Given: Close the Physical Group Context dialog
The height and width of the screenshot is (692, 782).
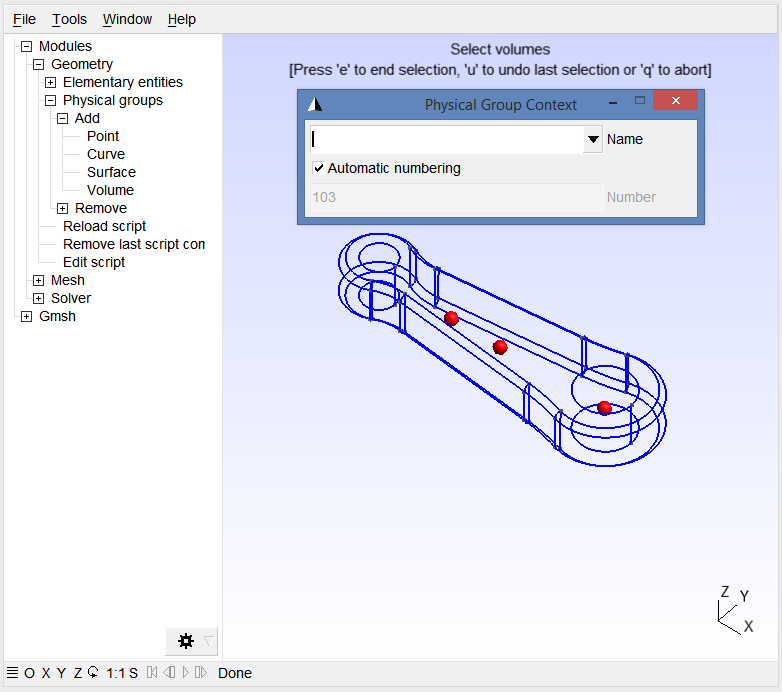Looking at the screenshot, I should click(x=675, y=100).
